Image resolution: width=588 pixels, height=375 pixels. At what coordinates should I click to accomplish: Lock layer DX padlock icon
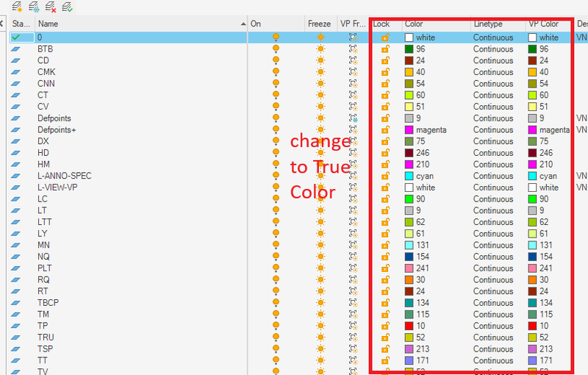[385, 141]
